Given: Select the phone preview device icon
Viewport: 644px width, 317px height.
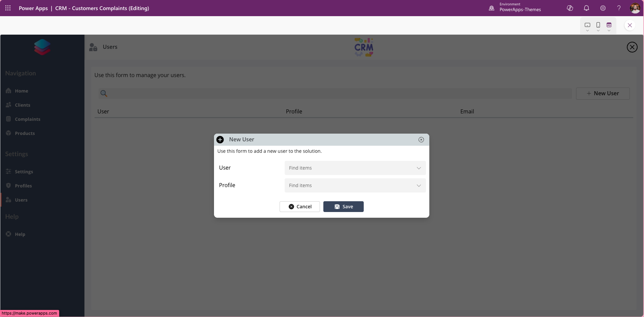Looking at the screenshot, I should (x=598, y=25).
